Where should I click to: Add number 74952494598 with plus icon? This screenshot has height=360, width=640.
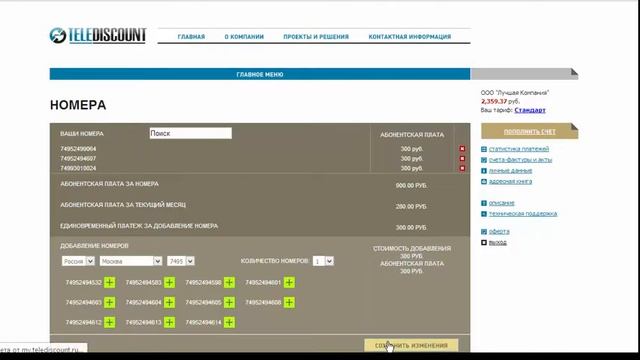[229, 282]
